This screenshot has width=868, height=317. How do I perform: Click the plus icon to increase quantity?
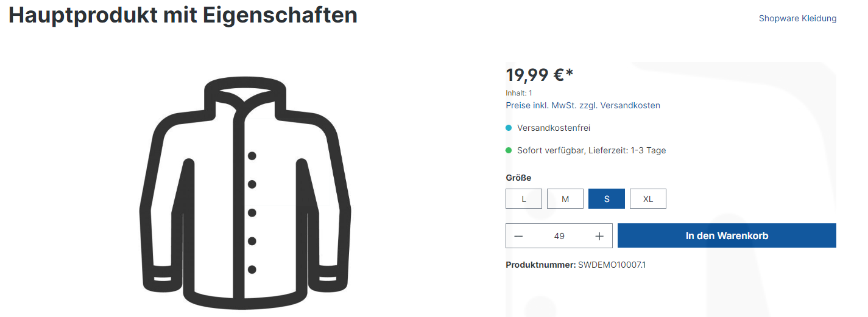[x=599, y=236]
